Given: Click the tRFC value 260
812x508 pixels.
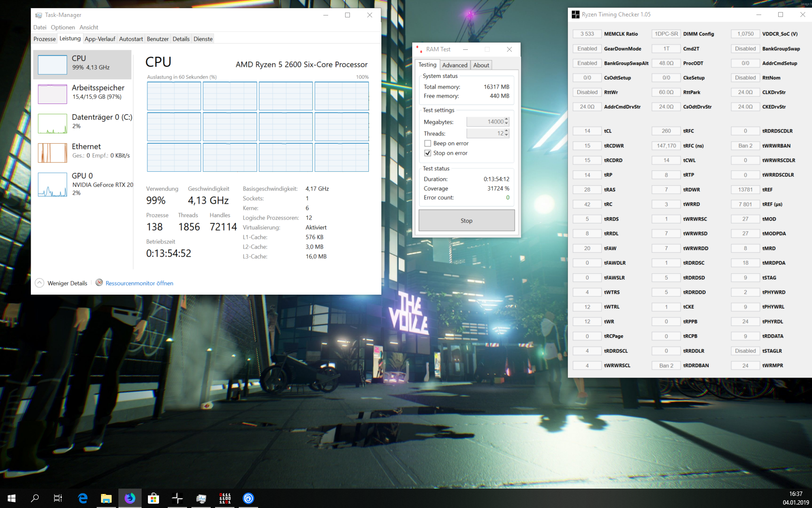Looking at the screenshot, I should pyautogui.click(x=666, y=131).
